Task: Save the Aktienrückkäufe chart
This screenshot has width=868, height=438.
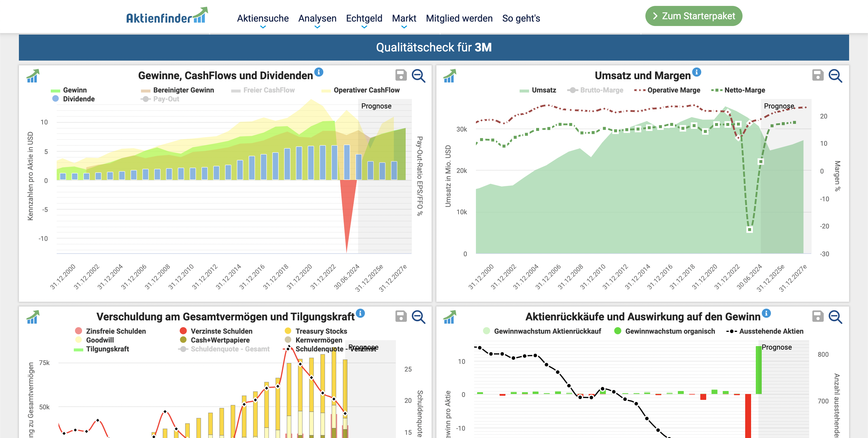Action: pyautogui.click(x=818, y=316)
